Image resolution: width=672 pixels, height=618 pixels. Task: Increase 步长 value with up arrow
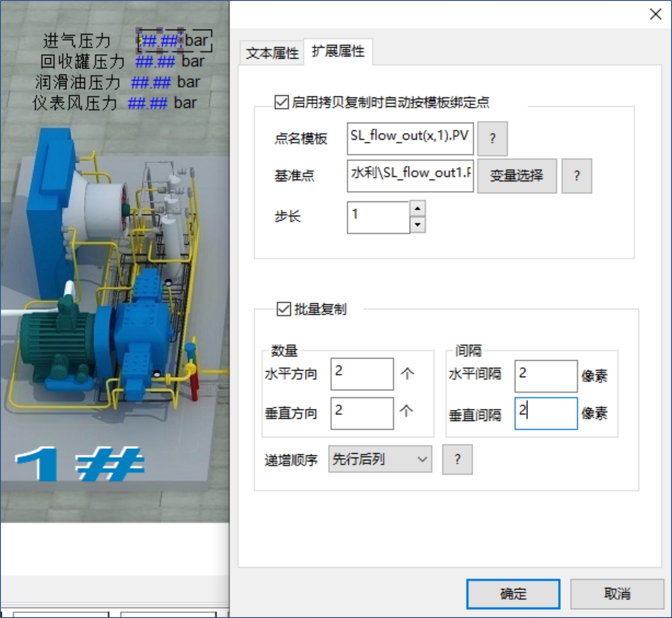pos(417,208)
